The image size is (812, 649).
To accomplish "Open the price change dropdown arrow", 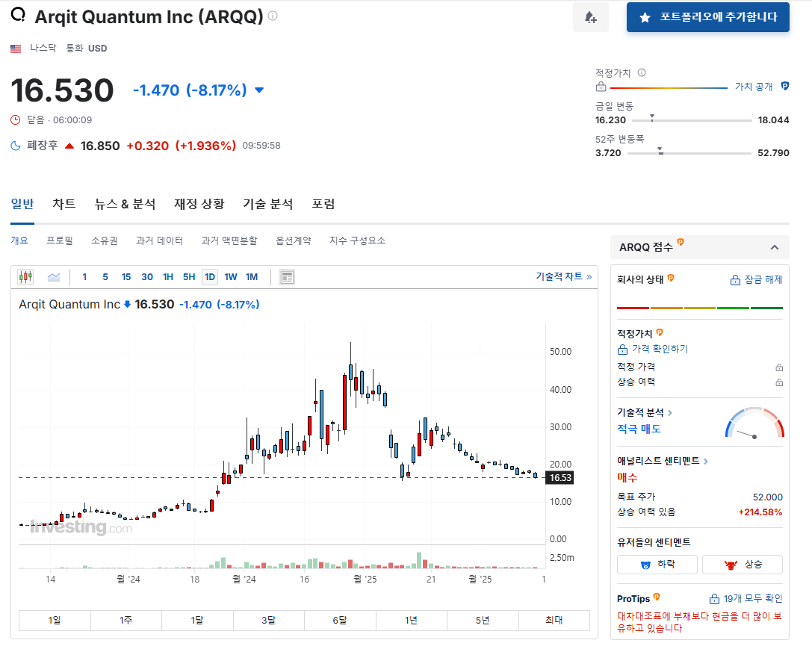I will point(258,90).
